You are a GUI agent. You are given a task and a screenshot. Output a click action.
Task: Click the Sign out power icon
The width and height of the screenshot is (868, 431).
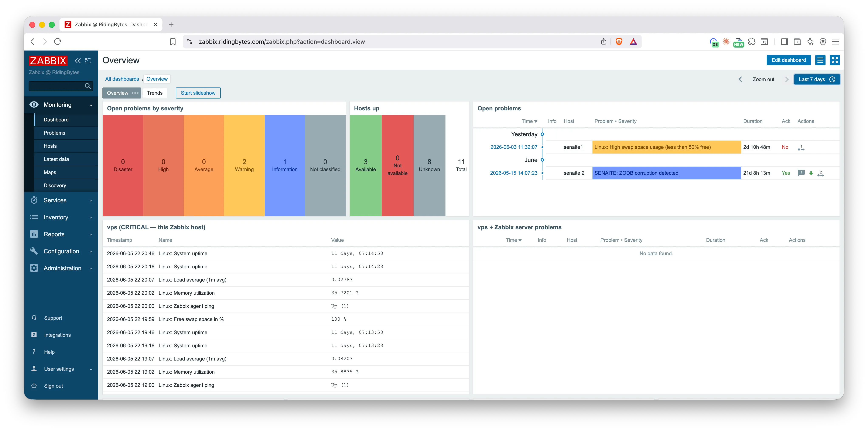tap(34, 386)
